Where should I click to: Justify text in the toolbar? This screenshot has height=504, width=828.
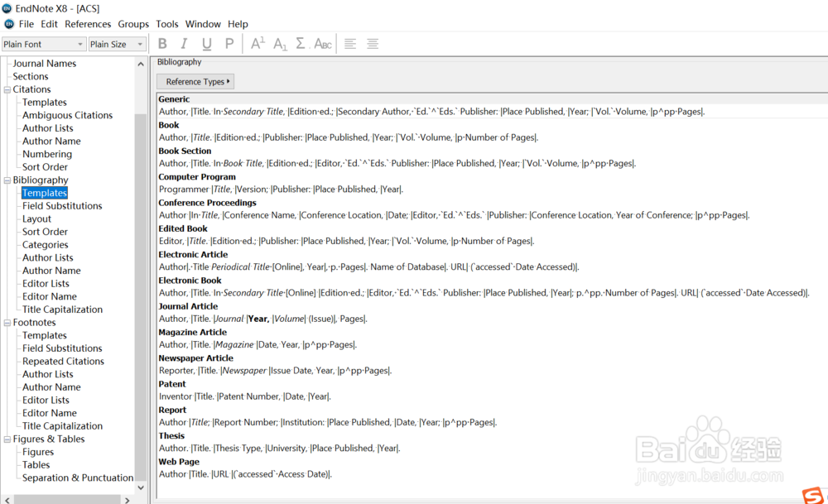pos(373,44)
